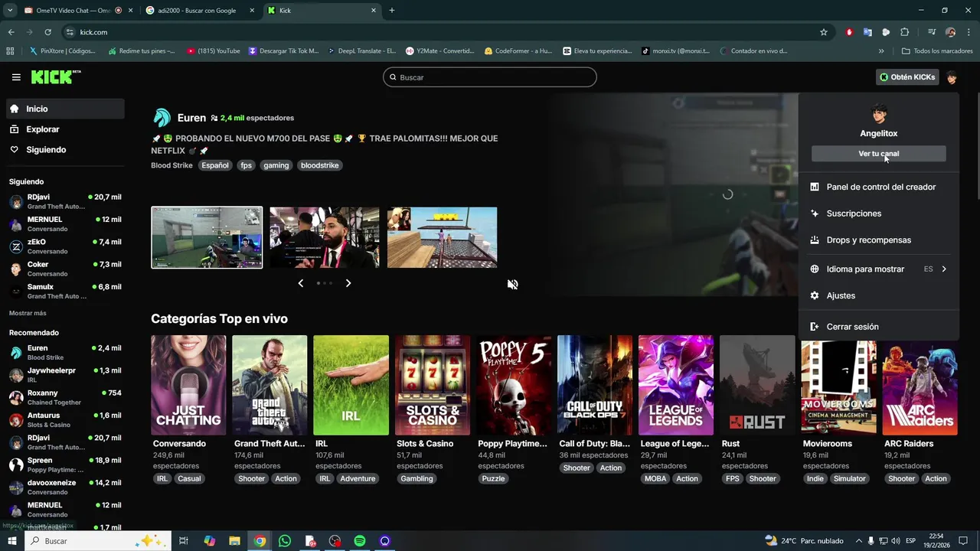Image resolution: width=980 pixels, height=551 pixels.
Task: Click the bloodstrike tag
Action: point(319,165)
